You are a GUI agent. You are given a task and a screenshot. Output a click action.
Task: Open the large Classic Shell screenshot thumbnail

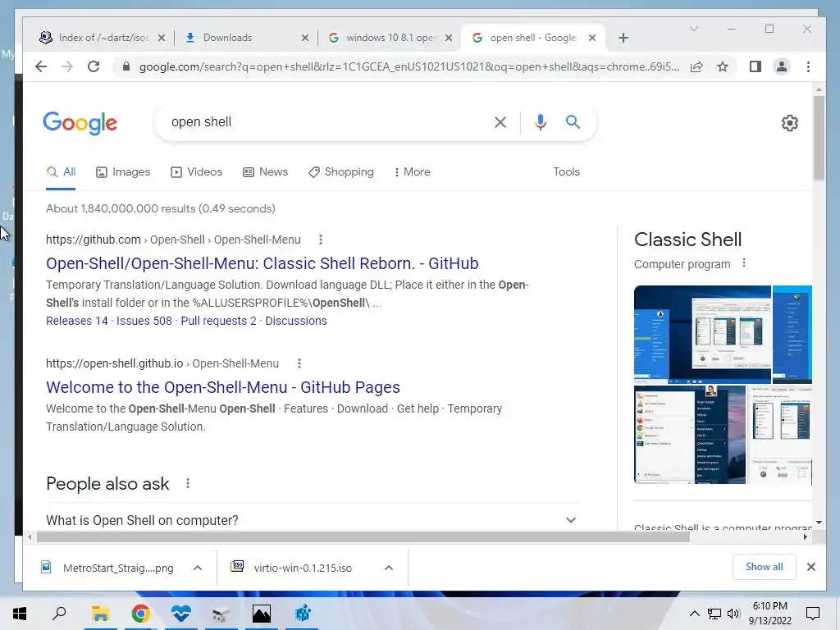point(702,335)
